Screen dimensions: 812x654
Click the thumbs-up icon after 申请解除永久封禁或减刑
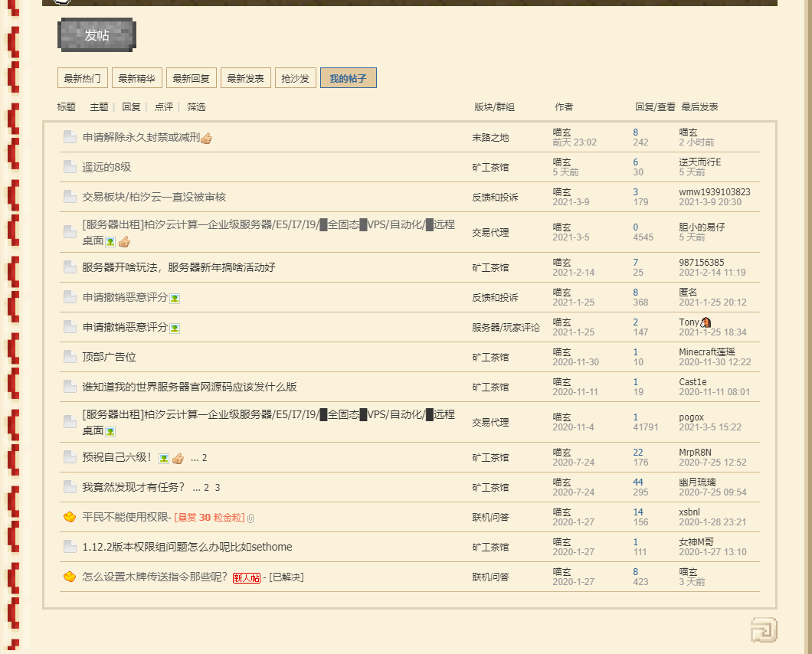206,139
